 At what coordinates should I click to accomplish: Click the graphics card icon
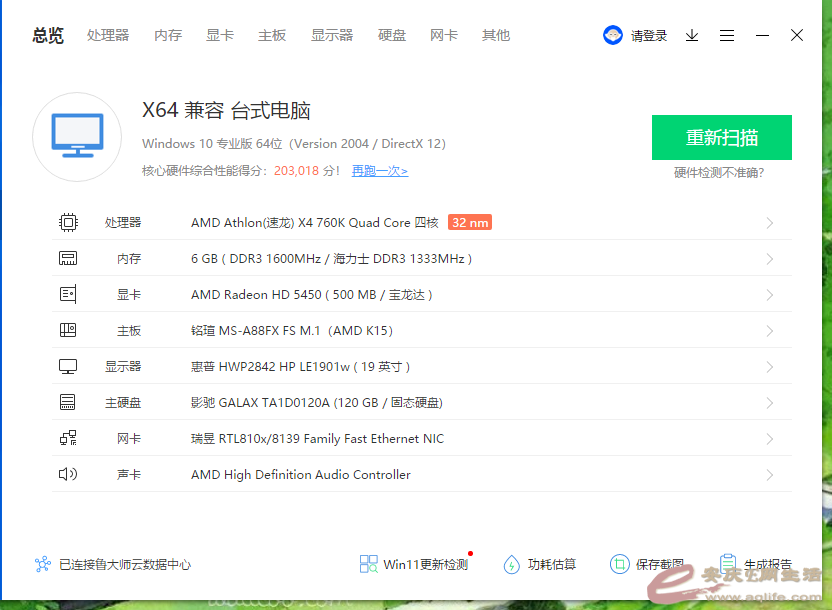(x=68, y=295)
